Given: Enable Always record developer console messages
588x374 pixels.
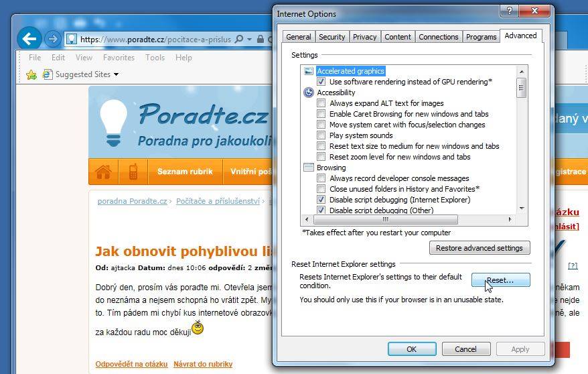Looking at the screenshot, I should [x=321, y=178].
